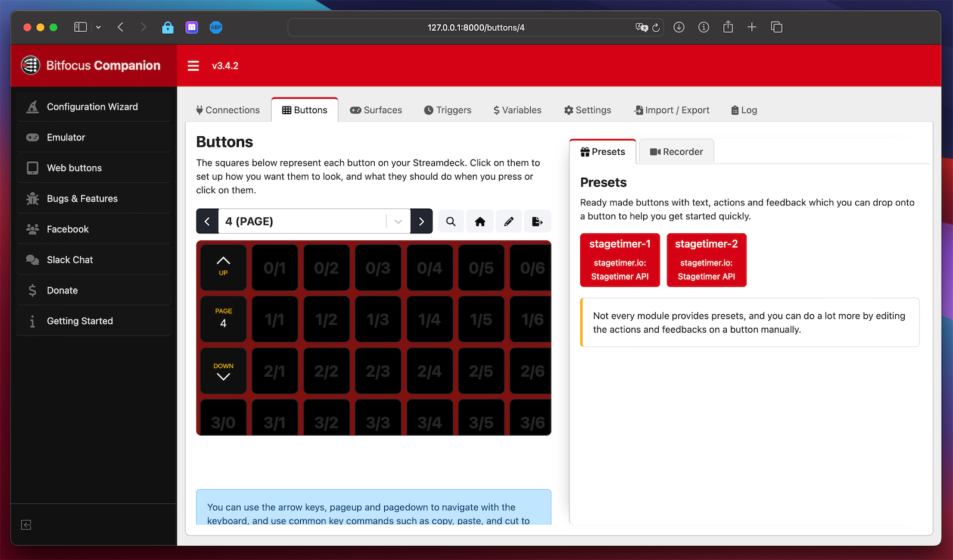This screenshot has width=953, height=560.
Task: Click the search magnifier icon beside page selector
Action: (x=451, y=221)
